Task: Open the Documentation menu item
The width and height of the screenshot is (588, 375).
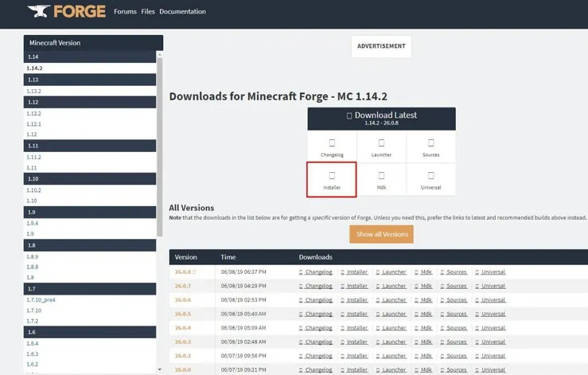Action: [182, 12]
